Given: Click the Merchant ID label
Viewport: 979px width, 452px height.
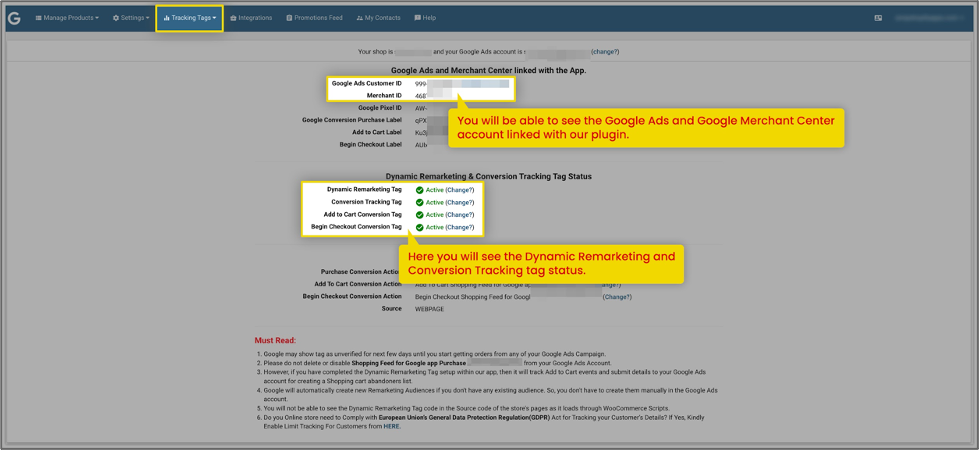Looking at the screenshot, I should click(384, 96).
